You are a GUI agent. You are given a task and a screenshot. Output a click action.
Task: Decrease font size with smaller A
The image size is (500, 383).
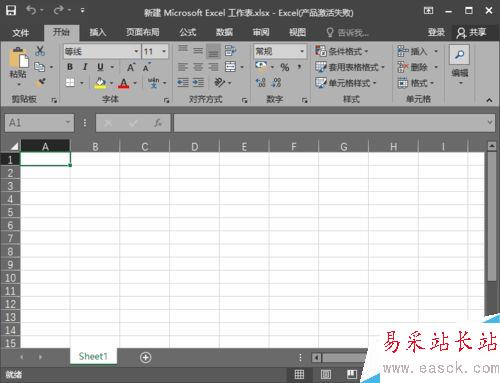pyautogui.click(x=147, y=67)
